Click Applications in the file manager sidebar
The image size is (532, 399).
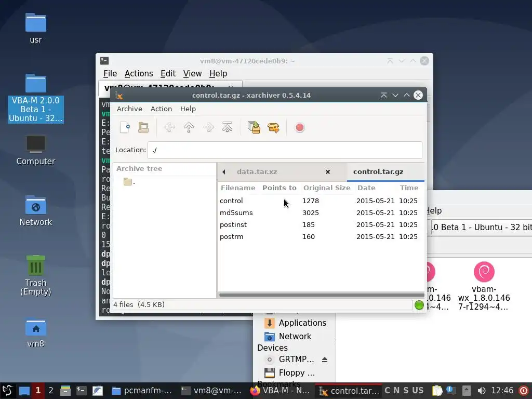tap(295, 323)
